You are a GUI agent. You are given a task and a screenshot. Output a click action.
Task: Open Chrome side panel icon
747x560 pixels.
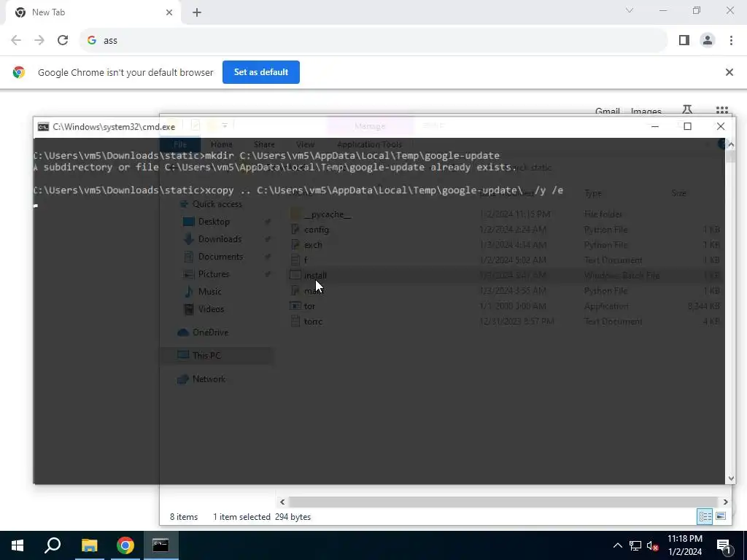684,41
